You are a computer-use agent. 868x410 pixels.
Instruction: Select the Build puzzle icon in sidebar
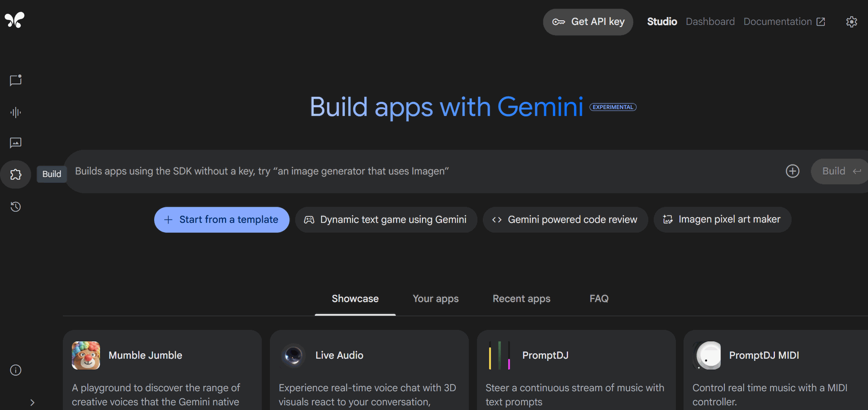click(16, 174)
